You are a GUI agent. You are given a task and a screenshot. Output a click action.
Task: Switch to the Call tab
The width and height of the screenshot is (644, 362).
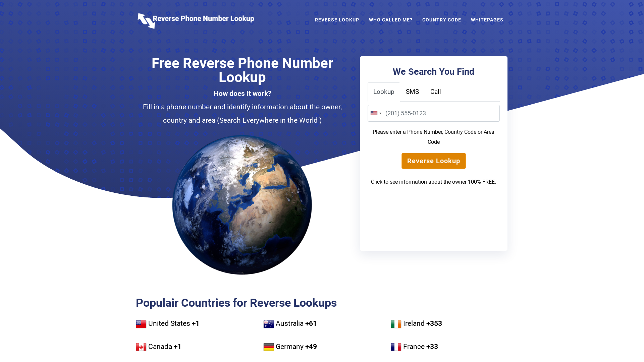[435, 92]
